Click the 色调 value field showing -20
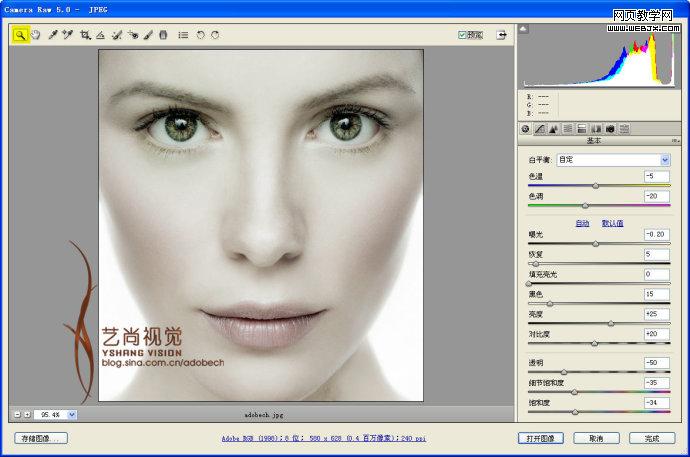 [657, 196]
